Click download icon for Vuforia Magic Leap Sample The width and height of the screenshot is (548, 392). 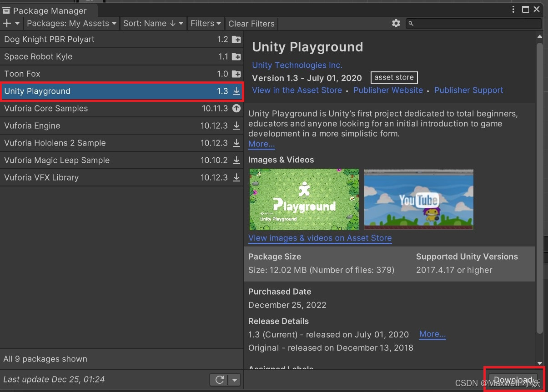pyautogui.click(x=236, y=161)
